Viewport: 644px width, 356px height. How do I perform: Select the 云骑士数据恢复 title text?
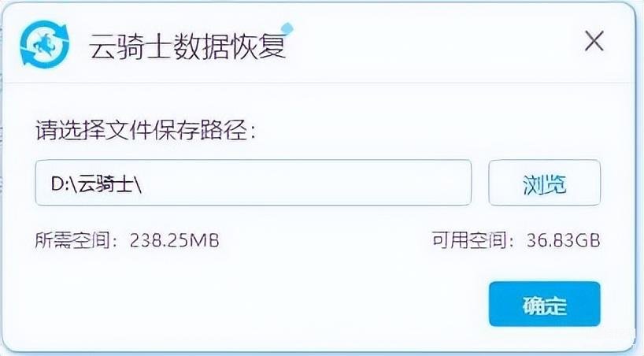[x=187, y=46]
